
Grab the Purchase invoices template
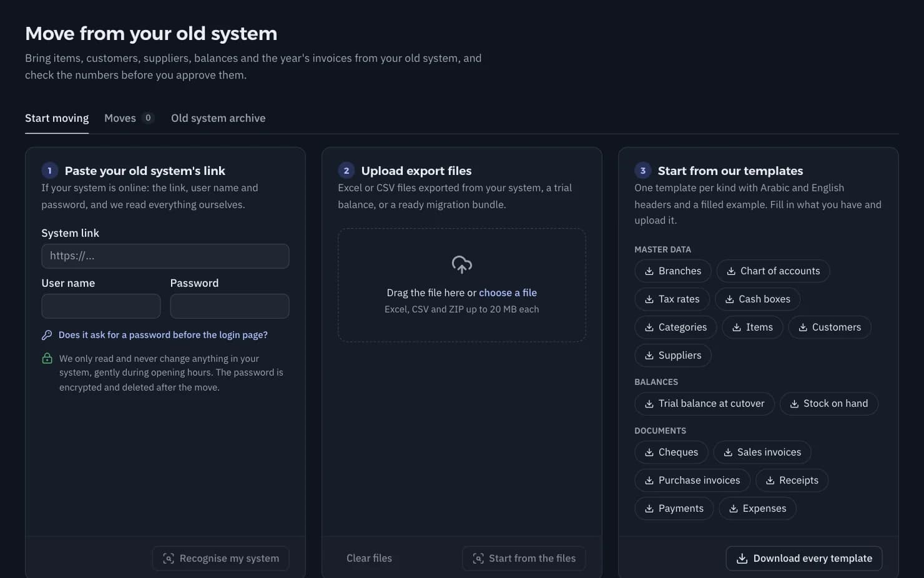[x=692, y=481]
